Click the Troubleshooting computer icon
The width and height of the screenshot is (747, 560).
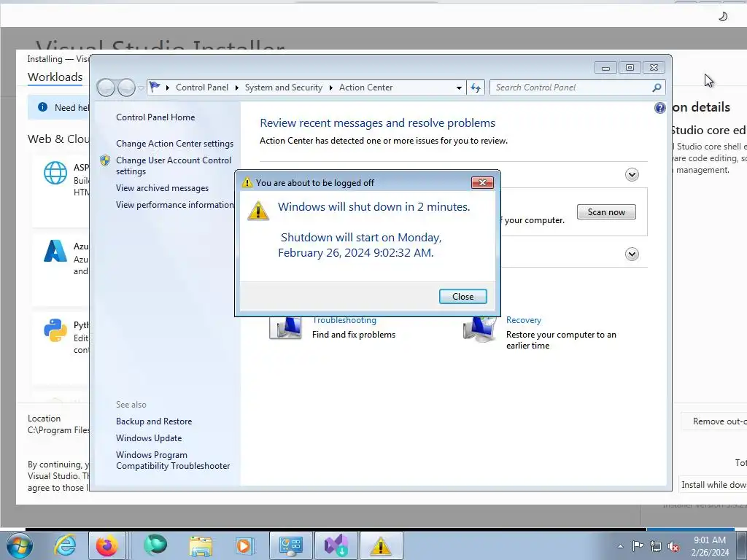click(285, 329)
